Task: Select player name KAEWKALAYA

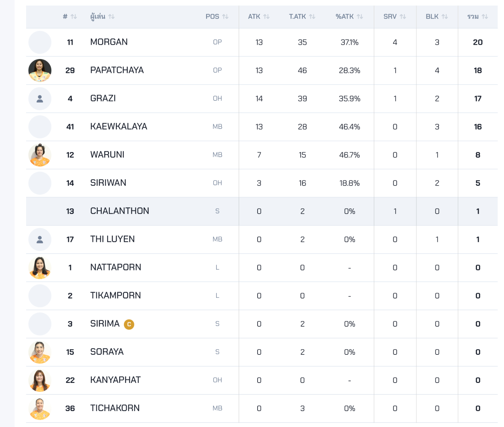Action: point(118,127)
